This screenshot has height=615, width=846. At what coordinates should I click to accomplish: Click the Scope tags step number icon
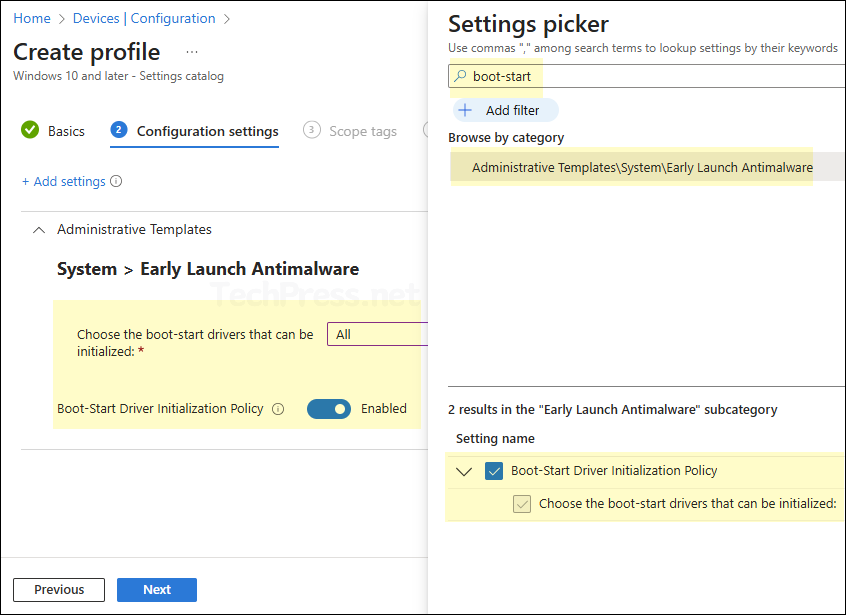point(312,130)
